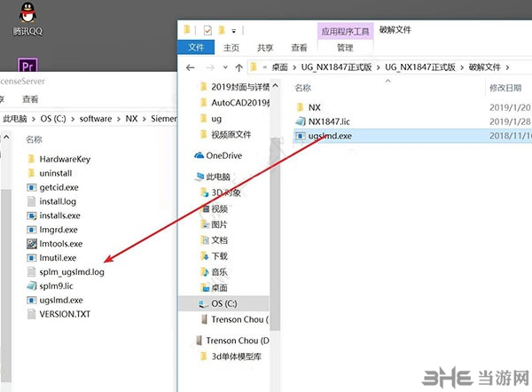
Task: Go up one folder level
Action: pos(239,67)
